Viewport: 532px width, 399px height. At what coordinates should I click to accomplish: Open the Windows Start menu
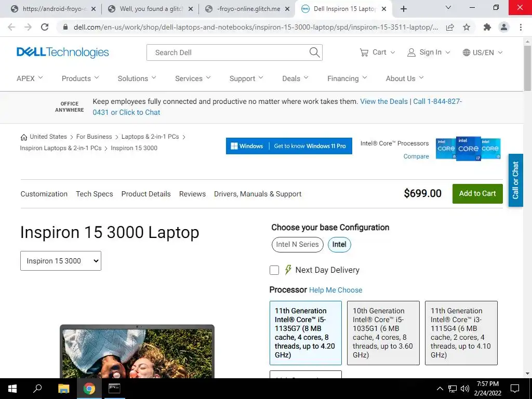tap(12, 389)
